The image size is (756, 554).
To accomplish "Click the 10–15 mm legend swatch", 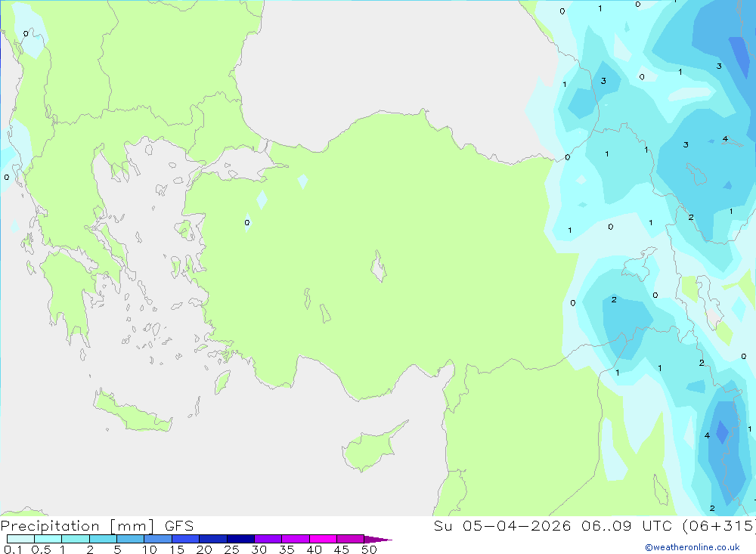I will pos(158,539).
